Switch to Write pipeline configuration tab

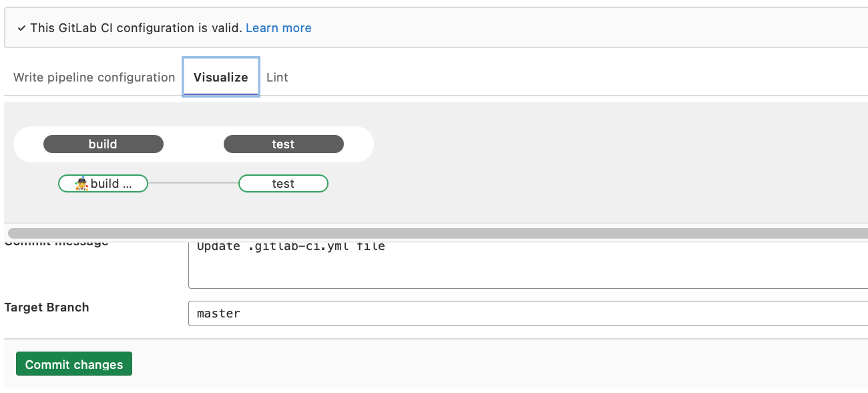click(x=94, y=78)
